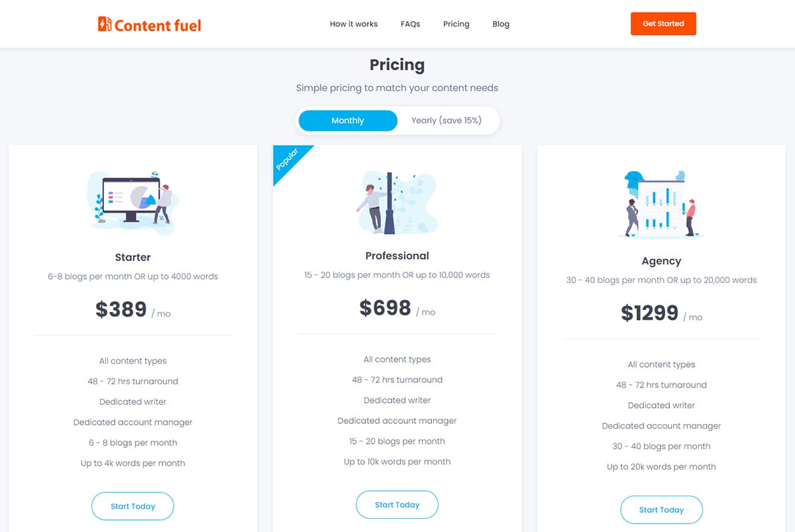
Task: Click the Agency plan chart illustration
Action: (661, 204)
